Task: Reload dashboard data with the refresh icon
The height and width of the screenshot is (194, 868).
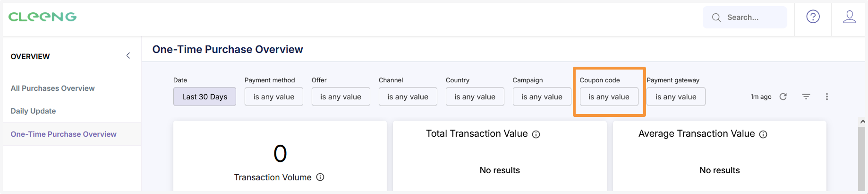Action: click(783, 97)
